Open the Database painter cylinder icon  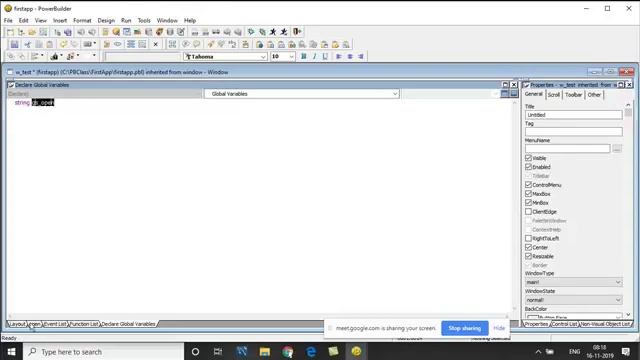tap(170, 32)
